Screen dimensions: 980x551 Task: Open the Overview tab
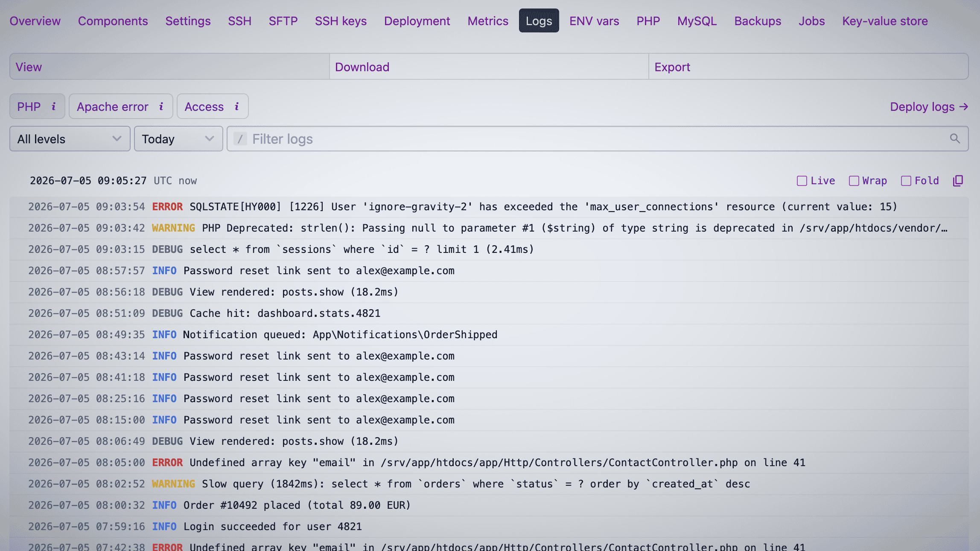pyautogui.click(x=35, y=21)
